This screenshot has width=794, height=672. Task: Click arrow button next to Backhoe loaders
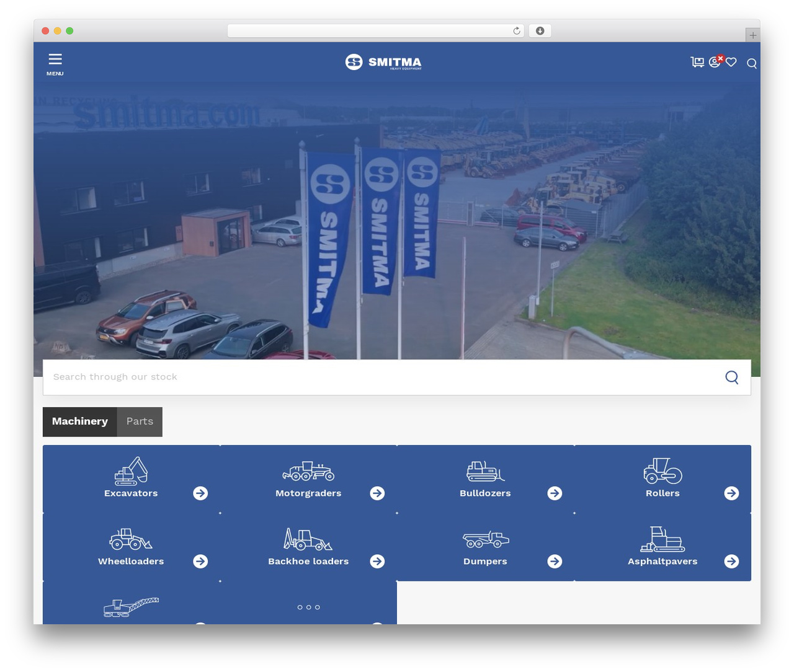(x=377, y=561)
